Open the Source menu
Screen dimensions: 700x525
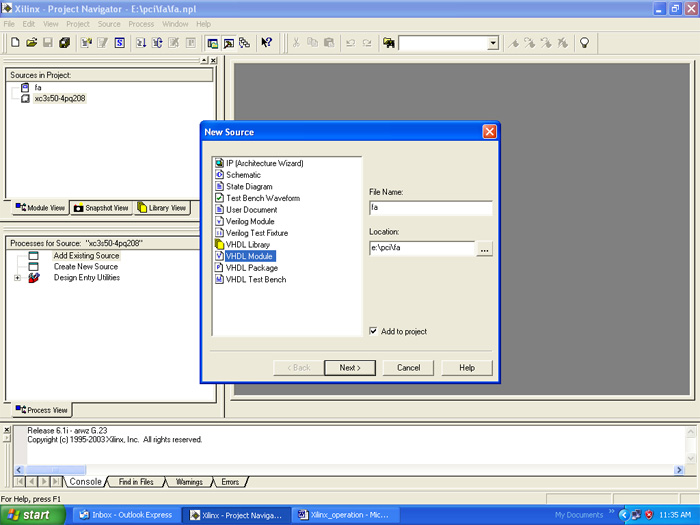[x=109, y=24]
